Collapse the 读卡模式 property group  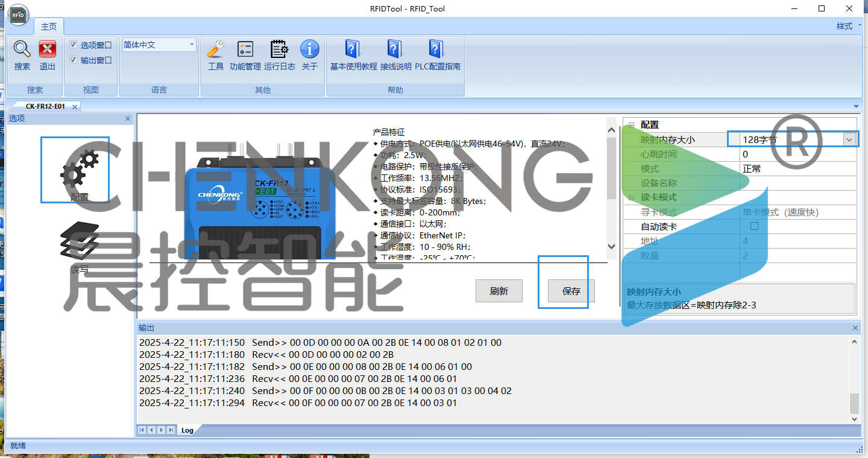tap(631, 197)
